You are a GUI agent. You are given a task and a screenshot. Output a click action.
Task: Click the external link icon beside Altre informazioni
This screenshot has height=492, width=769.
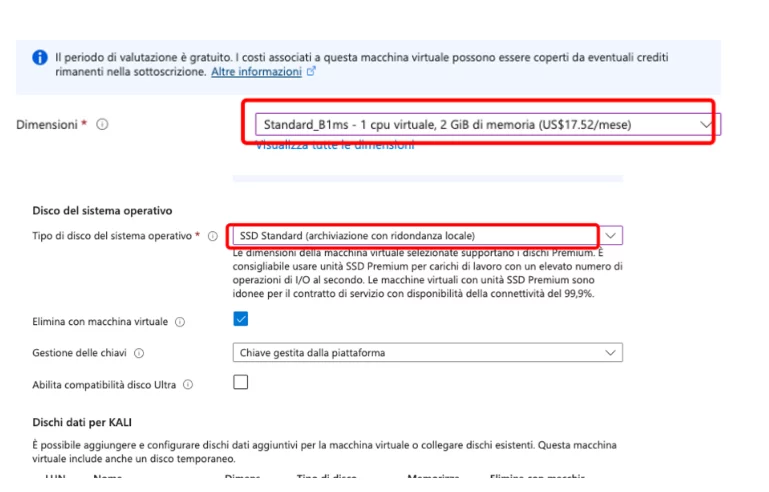[311, 71]
